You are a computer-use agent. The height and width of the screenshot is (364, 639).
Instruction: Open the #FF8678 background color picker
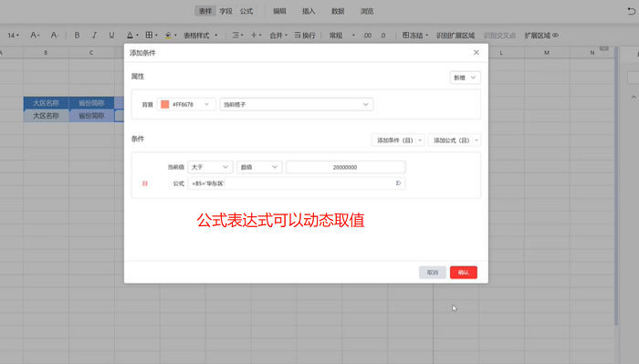[186, 104]
